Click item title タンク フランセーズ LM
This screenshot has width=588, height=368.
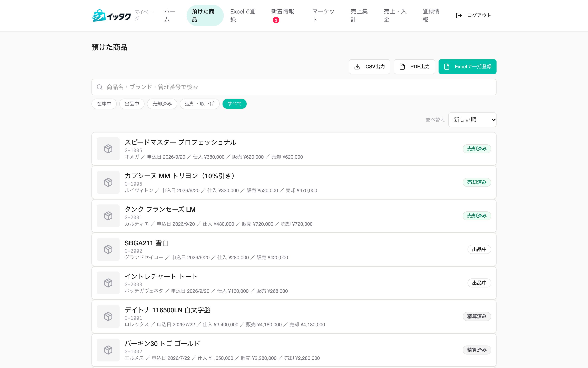point(160,210)
